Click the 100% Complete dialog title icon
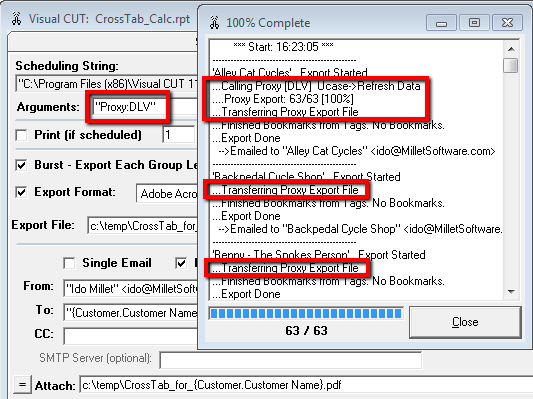 (x=214, y=23)
